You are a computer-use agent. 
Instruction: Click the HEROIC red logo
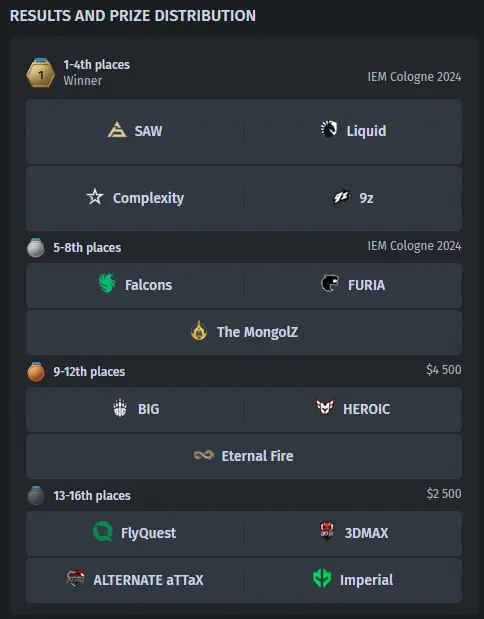click(x=325, y=407)
